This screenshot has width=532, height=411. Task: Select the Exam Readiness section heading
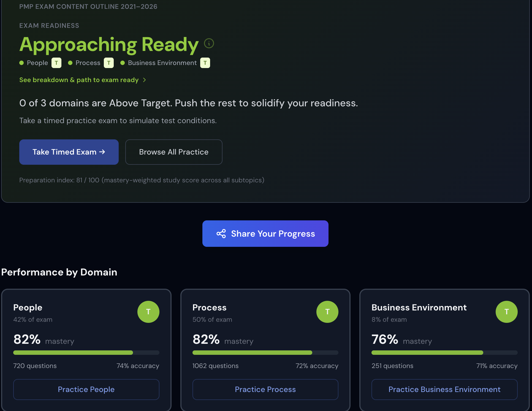point(49,25)
